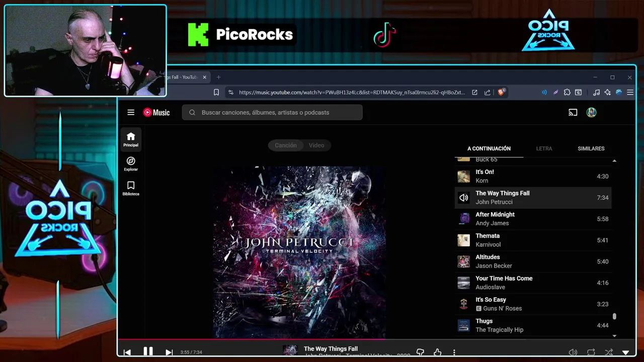Screen dimensions: 644x362
Task: Play It's So Easy by Guns N' Roses
Action: click(x=533, y=304)
